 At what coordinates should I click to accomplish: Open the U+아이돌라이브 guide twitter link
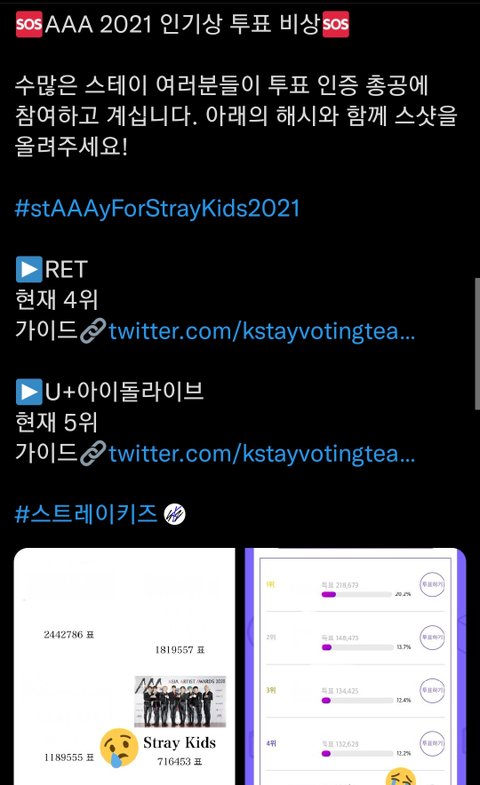(262, 454)
